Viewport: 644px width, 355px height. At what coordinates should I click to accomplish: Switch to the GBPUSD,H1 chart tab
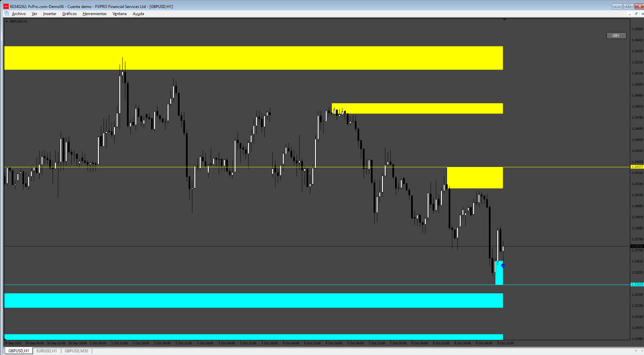19,351
